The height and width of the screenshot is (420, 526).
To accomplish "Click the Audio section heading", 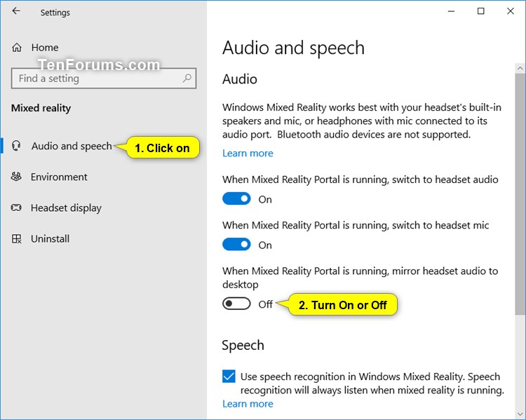I will click(x=240, y=79).
